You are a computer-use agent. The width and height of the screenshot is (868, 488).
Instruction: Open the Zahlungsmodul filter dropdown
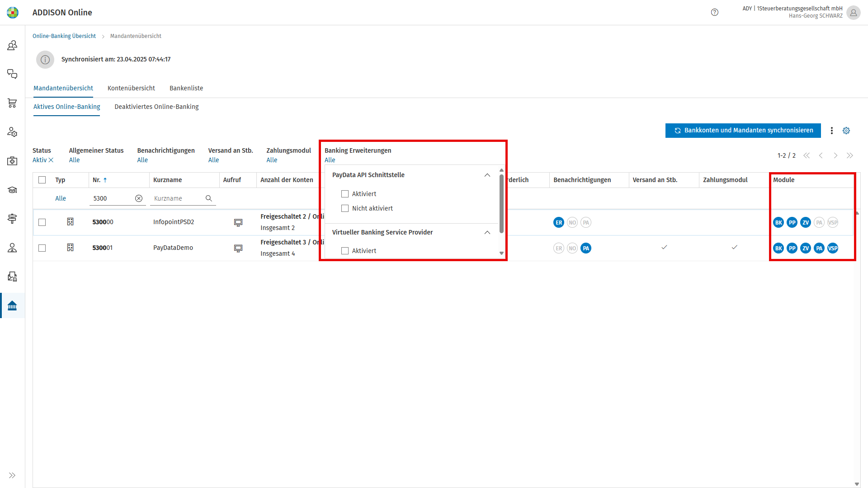point(272,160)
